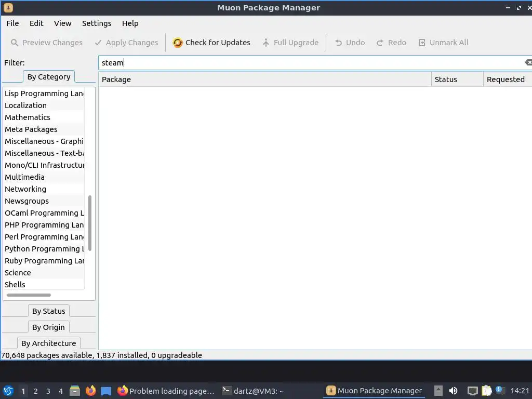This screenshot has height=399, width=532.
Task: Switch to the By Status tab
Action: (x=48, y=311)
